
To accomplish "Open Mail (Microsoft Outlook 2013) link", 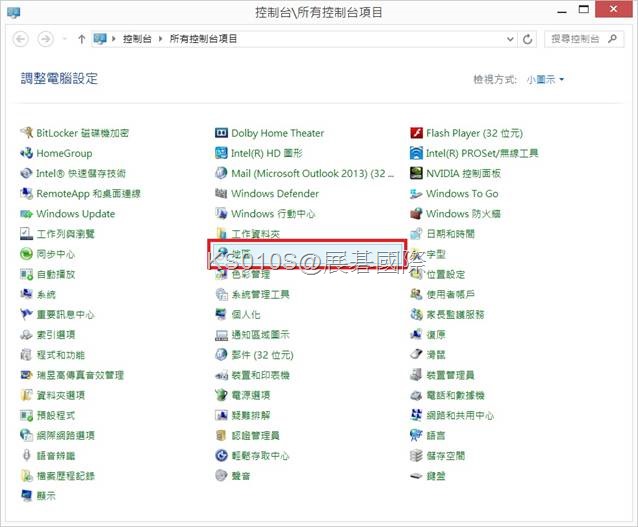I will pyautogui.click(x=312, y=173).
